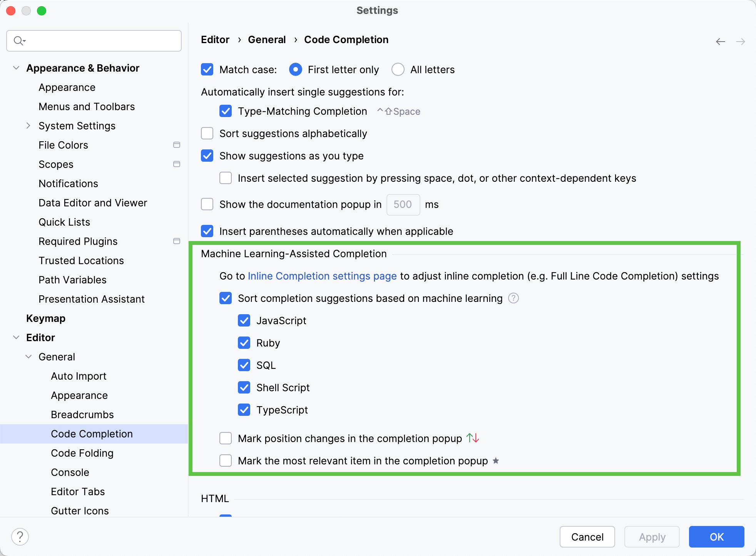Click the search magnifier in the settings search field
756x556 pixels.
[x=18, y=40]
